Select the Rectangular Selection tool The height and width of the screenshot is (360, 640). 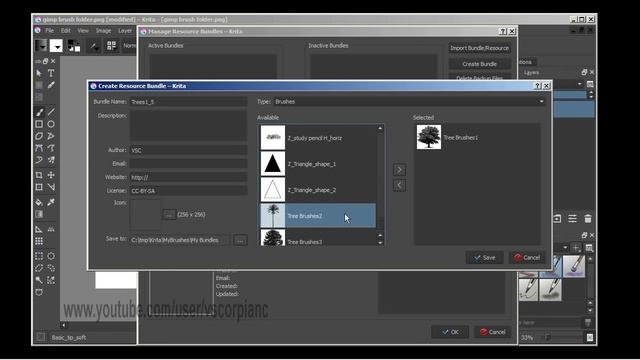(x=39, y=256)
